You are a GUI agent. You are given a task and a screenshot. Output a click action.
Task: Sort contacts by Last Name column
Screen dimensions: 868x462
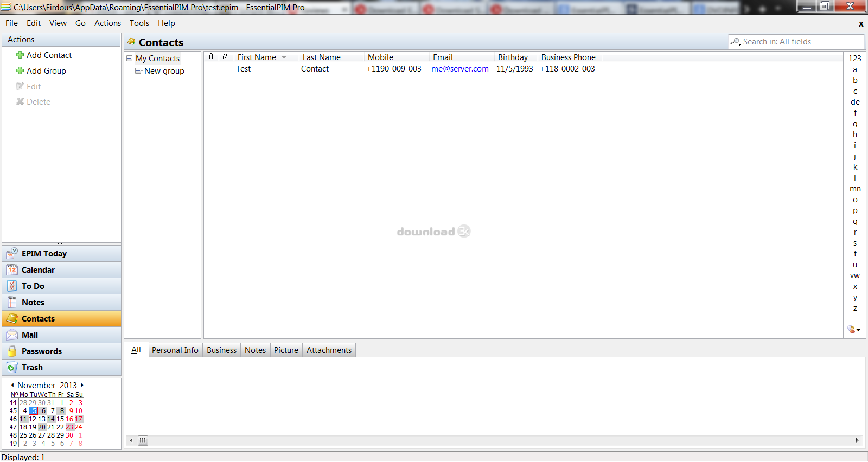coord(322,57)
